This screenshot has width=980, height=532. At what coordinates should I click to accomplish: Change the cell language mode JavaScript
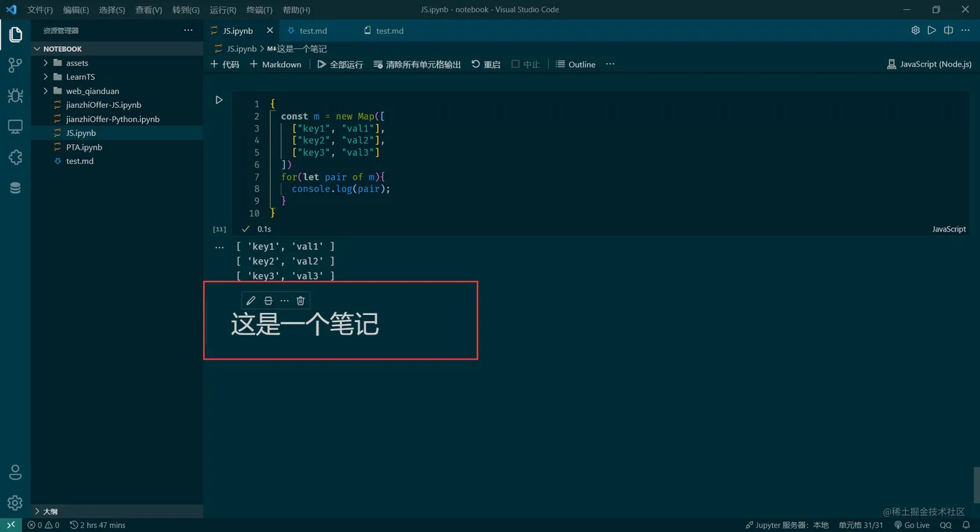948,229
